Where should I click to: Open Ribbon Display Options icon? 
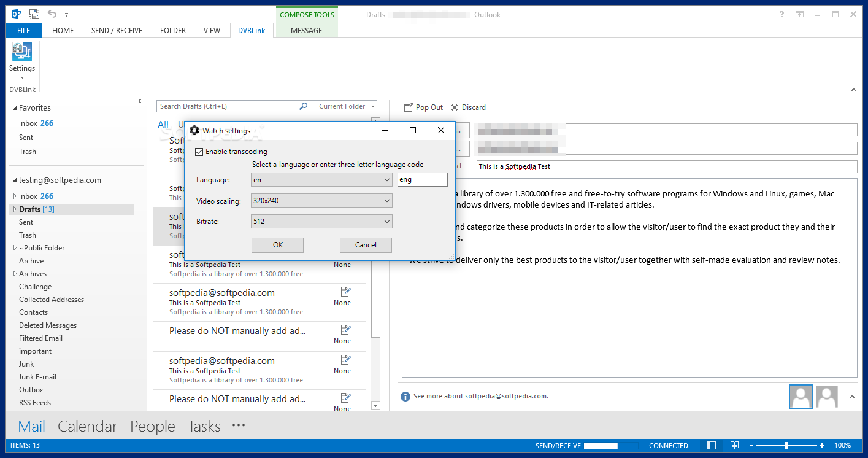click(x=799, y=14)
